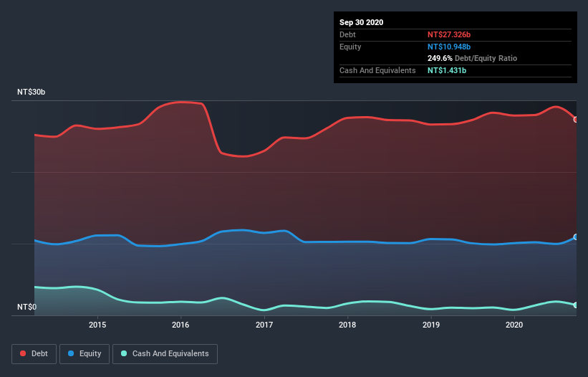Click the Equity label in the tooltip
The width and height of the screenshot is (588, 377).
click(x=350, y=47)
